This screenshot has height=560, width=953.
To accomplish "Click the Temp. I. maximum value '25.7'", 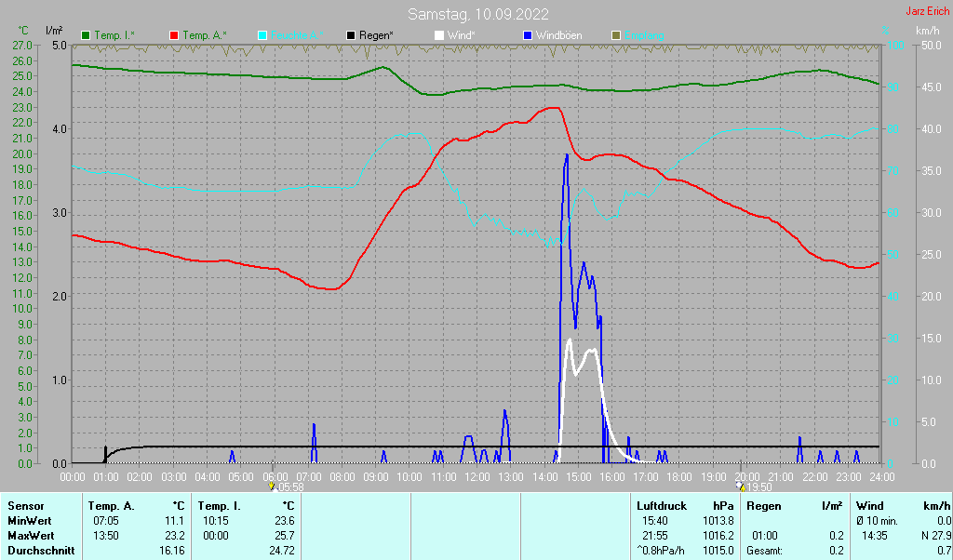I will point(284,537).
